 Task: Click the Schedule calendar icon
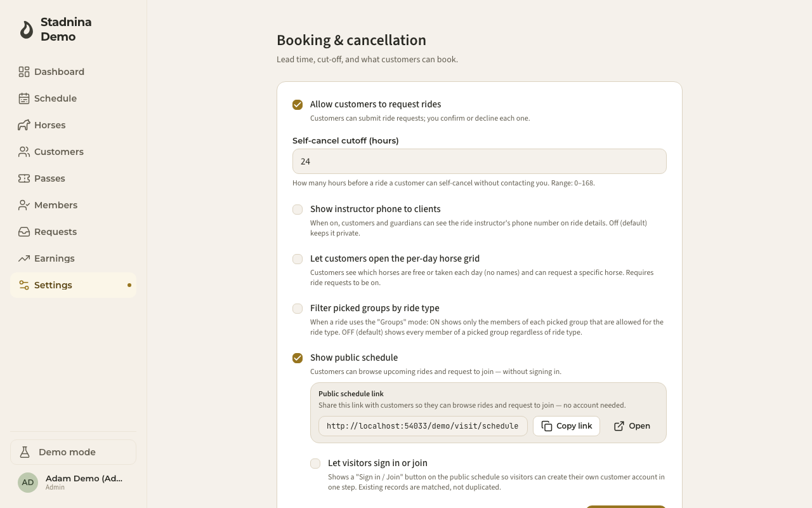(x=24, y=98)
